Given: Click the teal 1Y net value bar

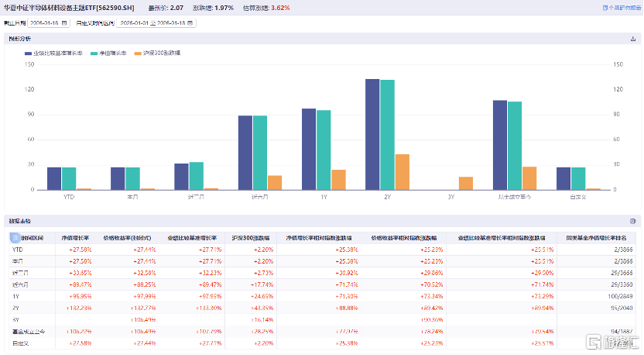Looking at the screenshot, I should tap(324, 150).
